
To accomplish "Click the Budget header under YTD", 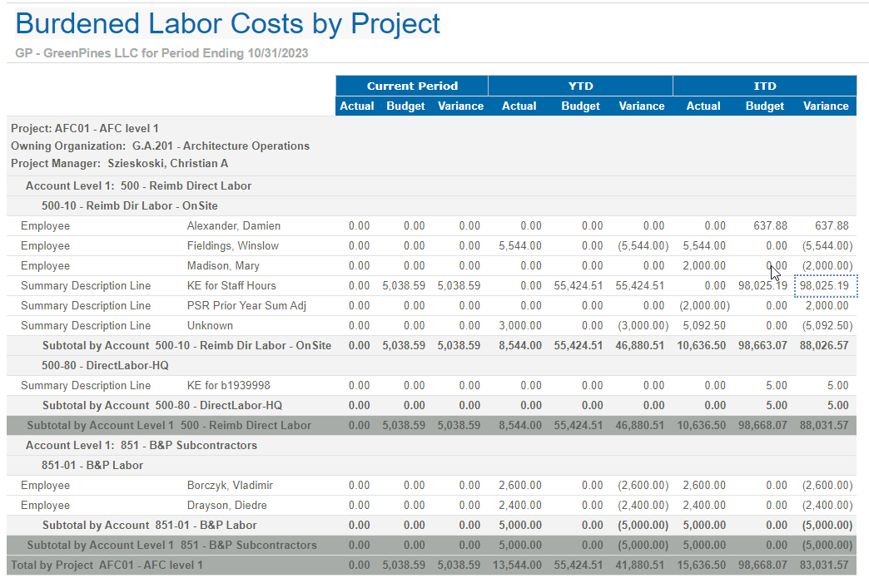I will point(580,106).
